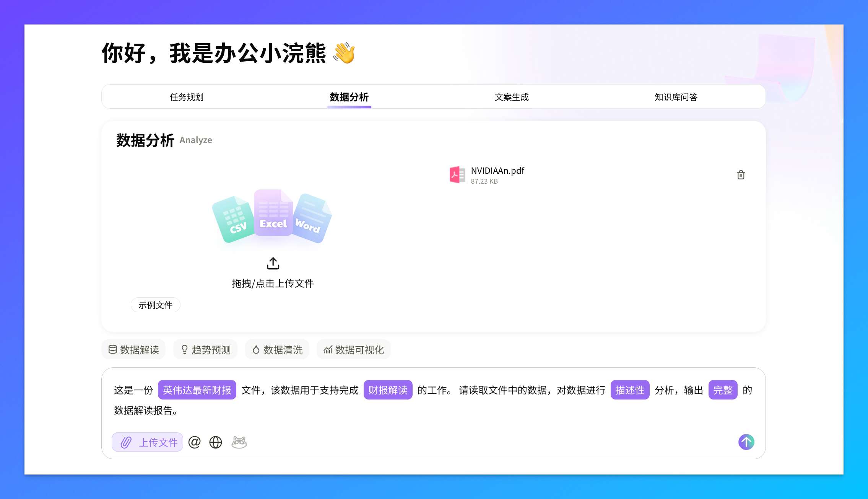Delete NVIDIAAn.pdf using the trash icon
The width and height of the screenshot is (868, 499).
741,174
